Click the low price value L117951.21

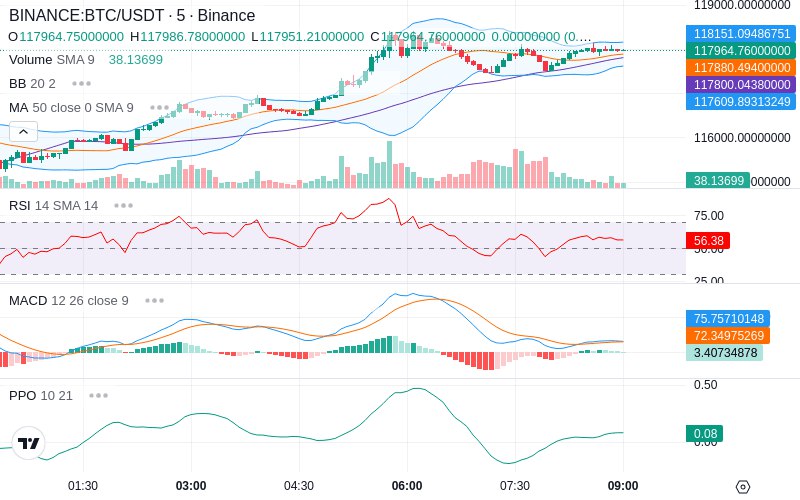pos(308,37)
